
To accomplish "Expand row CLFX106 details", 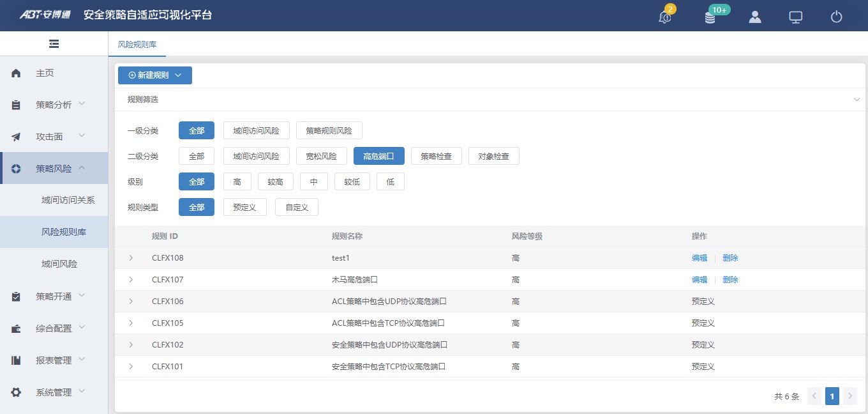I will pos(131,302).
